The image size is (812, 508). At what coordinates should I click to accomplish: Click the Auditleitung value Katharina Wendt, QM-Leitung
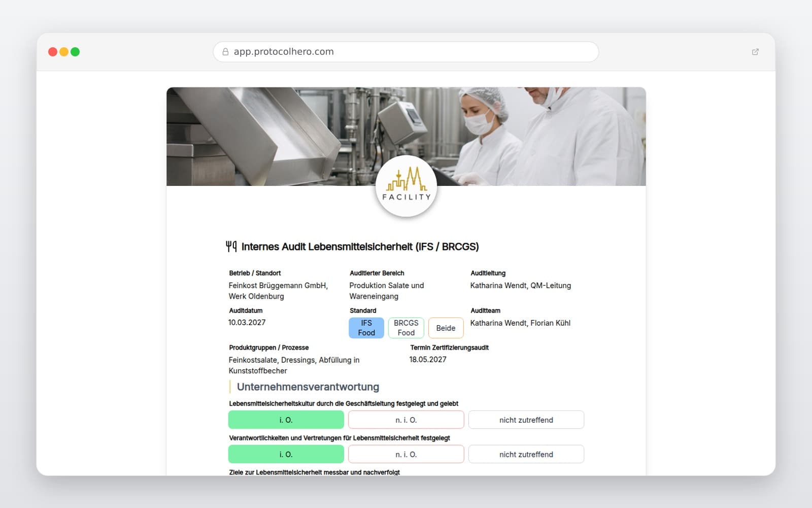coord(521,285)
